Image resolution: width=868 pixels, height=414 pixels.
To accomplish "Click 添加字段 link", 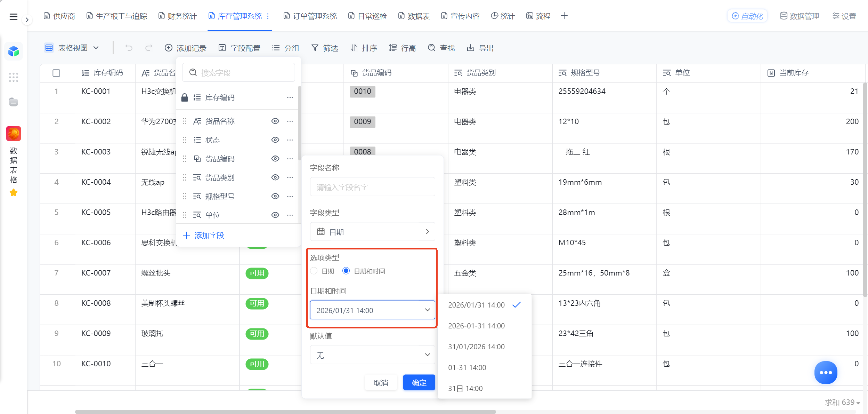I will pos(204,236).
